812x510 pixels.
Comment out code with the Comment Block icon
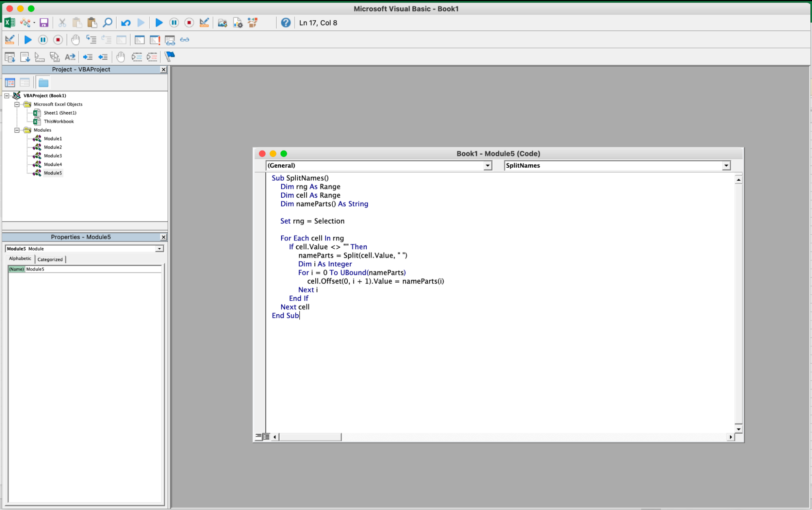(137, 57)
